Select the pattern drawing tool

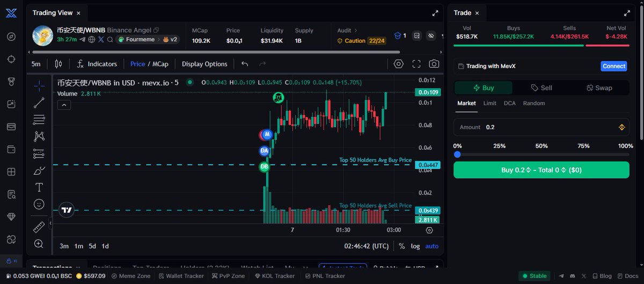click(x=39, y=137)
